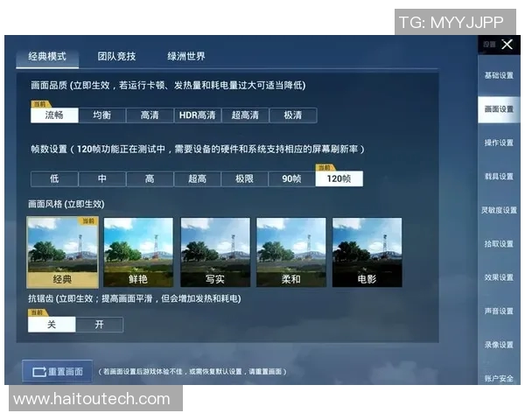Switch to the 经典模式 tab
The image size is (525, 420).
[47, 57]
